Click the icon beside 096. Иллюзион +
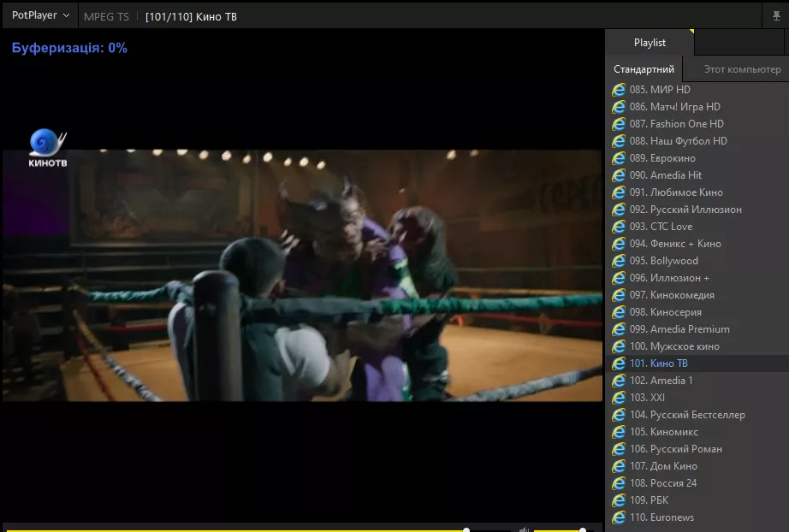 pyautogui.click(x=619, y=278)
